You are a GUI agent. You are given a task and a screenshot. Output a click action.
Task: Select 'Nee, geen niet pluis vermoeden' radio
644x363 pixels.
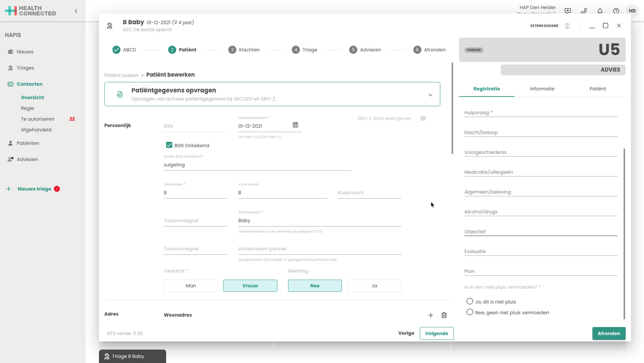click(x=469, y=312)
